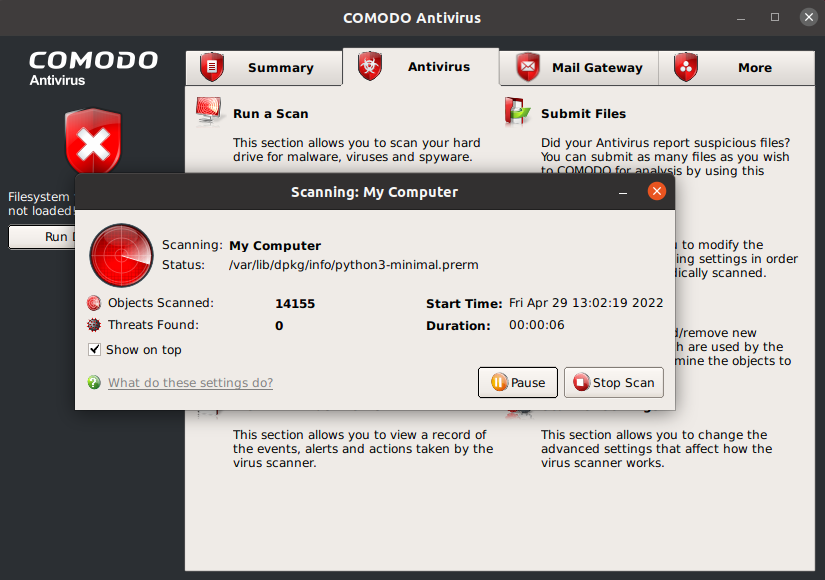The width and height of the screenshot is (825, 580).
Task: Pause the running scan
Action: click(x=517, y=382)
